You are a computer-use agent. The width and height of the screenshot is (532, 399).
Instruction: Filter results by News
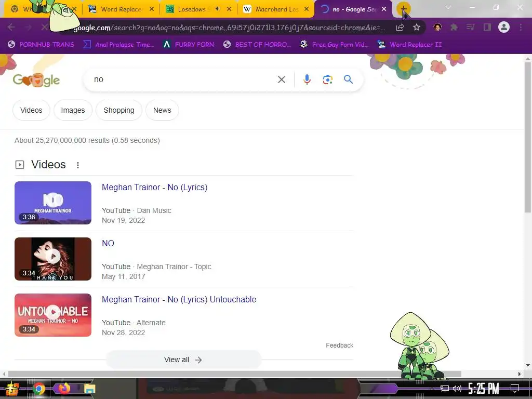(x=162, y=110)
